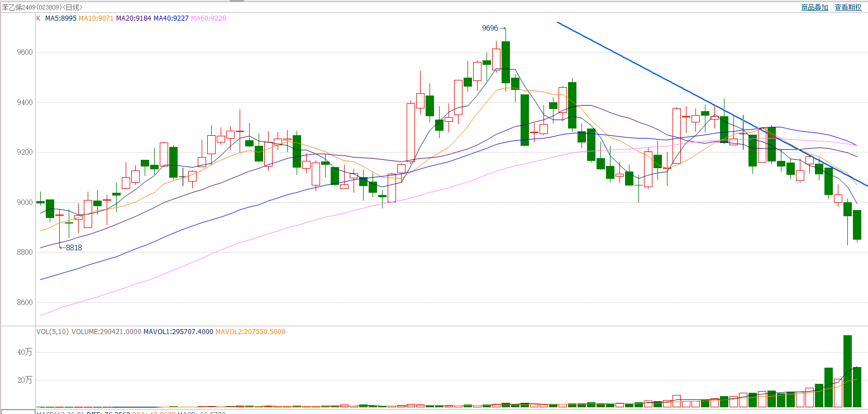Select the tallest green volume bar
Screen dimensions: 868x414
point(847,371)
